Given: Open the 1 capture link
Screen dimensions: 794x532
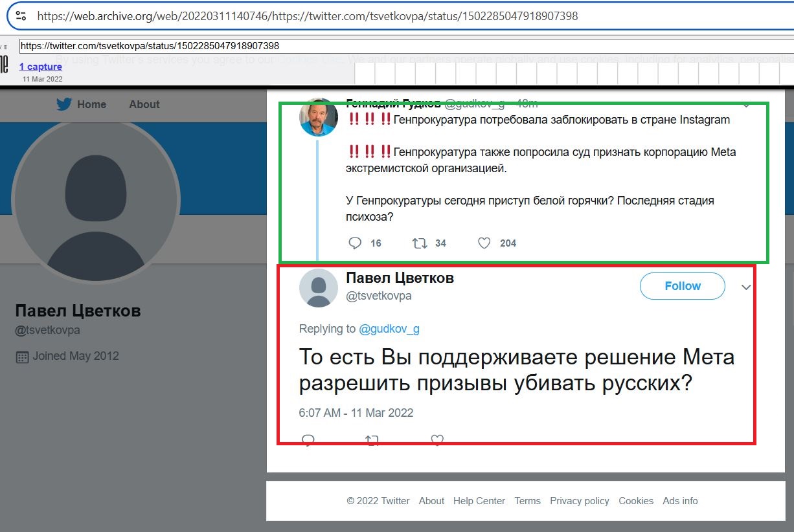Looking at the screenshot, I should [x=40, y=67].
